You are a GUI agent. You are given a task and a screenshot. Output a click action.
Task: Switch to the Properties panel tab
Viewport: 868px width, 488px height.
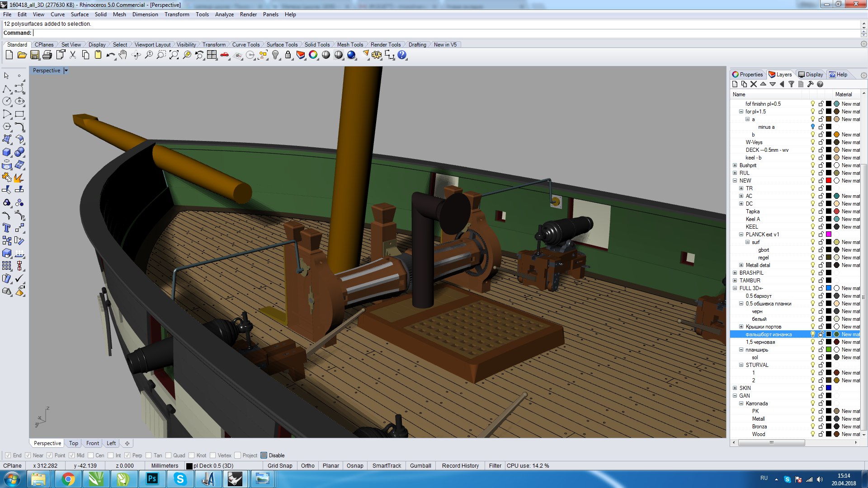coord(748,75)
